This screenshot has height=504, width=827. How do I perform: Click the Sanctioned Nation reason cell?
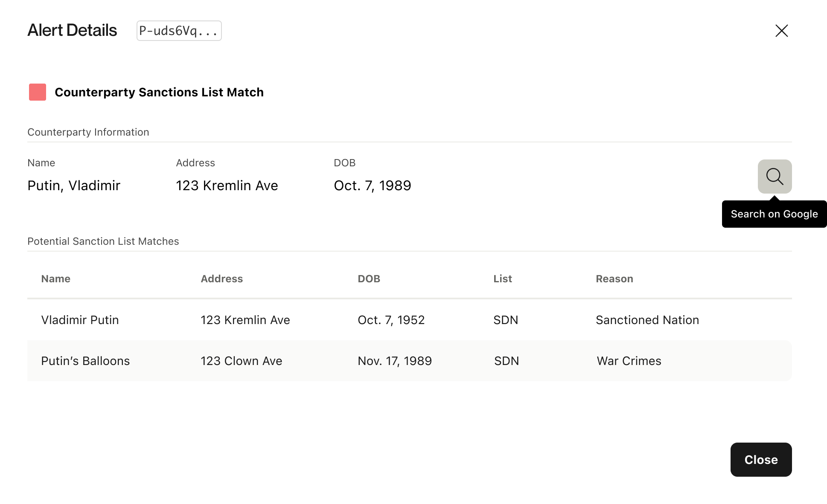click(647, 320)
